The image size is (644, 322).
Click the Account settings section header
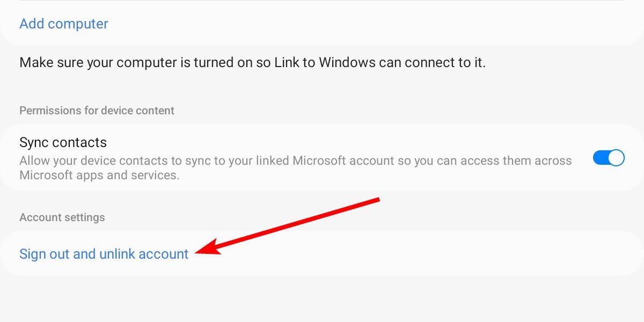(x=62, y=217)
